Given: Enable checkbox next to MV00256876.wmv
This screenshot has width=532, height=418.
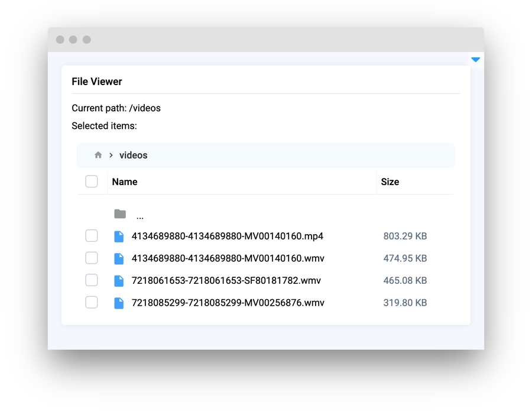Looking at the screenshot, I should tap(92, 302).
